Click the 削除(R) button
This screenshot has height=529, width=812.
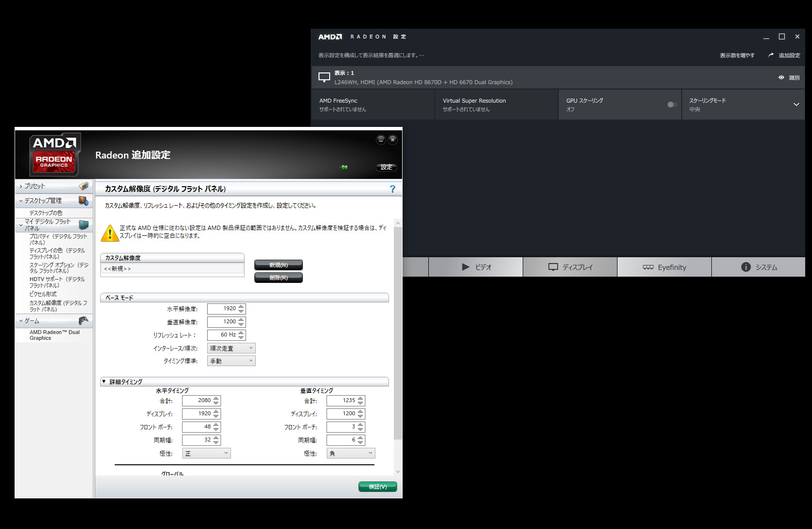click(279, 278)
